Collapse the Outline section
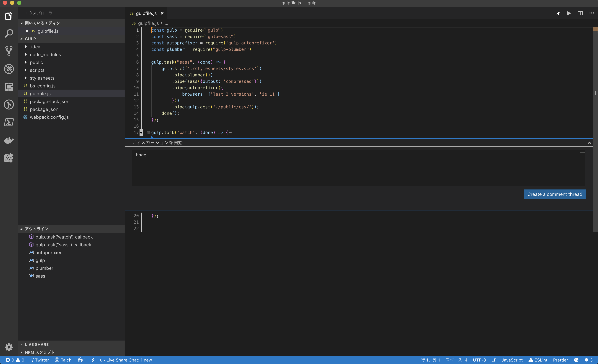The width and height of the screenshot is (598, 364). click(x=71, y=229)
